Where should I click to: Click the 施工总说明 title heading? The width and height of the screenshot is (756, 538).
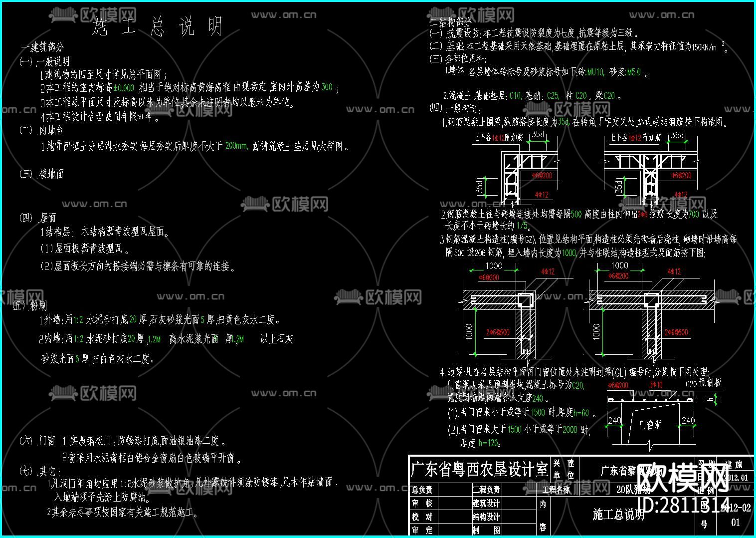click(156, 28)
